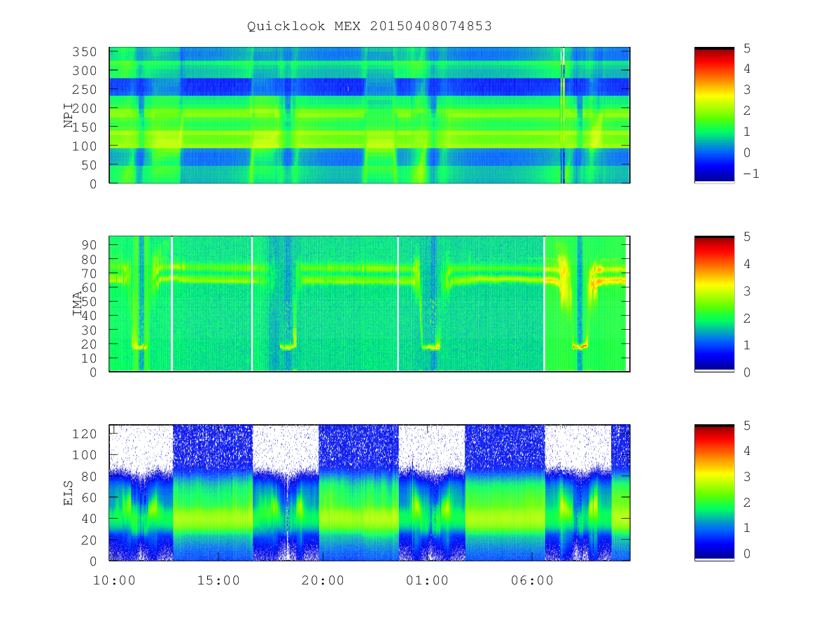Click the ELS axis label
Viewport: 840px width, 630px height.
click(69, 492)
